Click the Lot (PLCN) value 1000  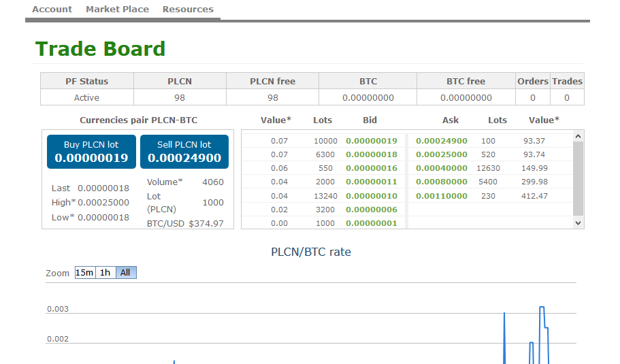(213, 203)
